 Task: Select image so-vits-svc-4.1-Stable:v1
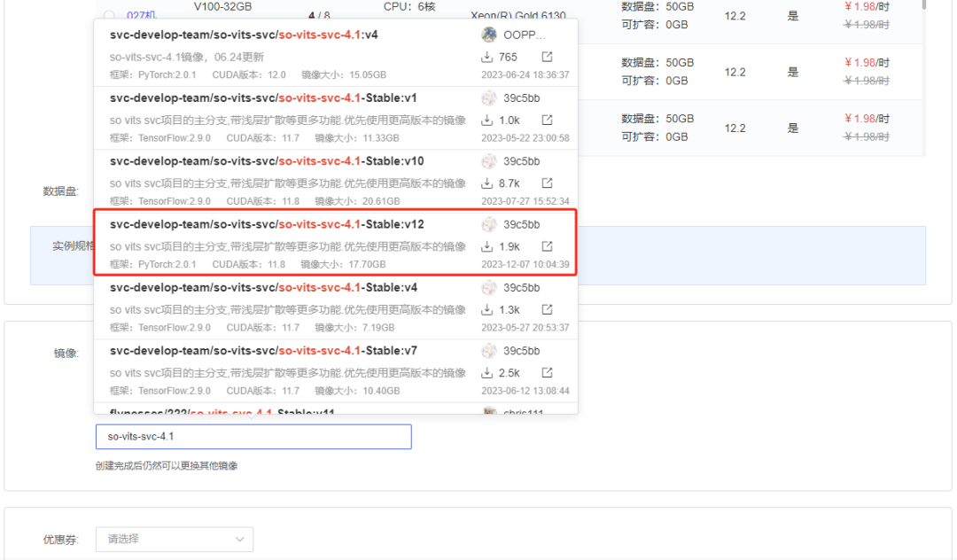336,118
